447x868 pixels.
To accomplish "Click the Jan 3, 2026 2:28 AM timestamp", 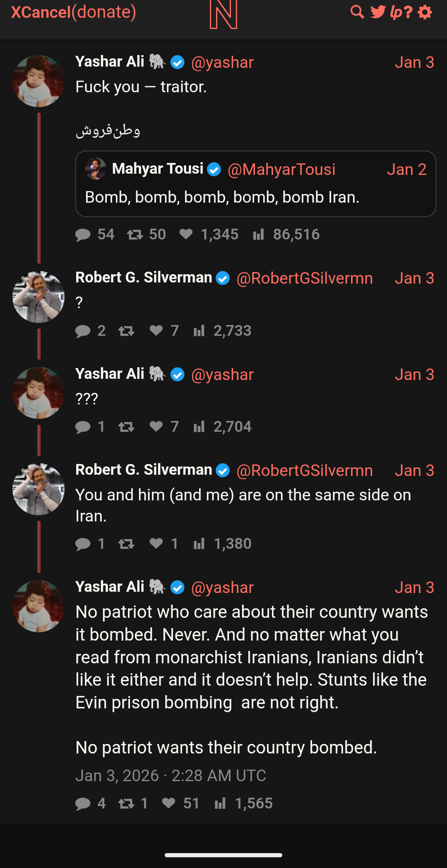I will click(x=171, y=776).
